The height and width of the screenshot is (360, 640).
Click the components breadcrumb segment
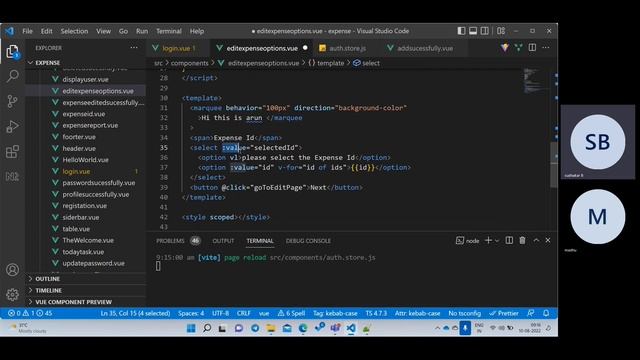coord(189,63)
